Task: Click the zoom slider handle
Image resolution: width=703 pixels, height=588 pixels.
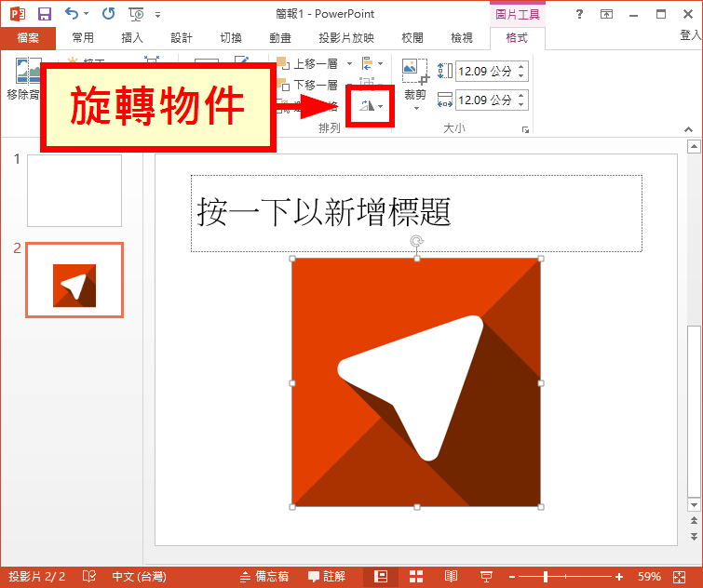Action: coord(546,577)
